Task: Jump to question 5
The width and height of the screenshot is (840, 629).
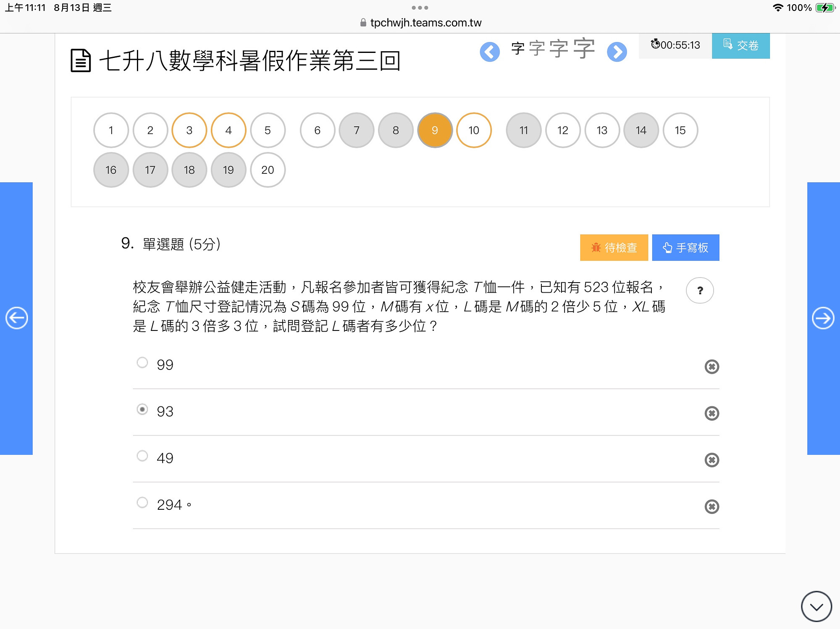Action: (x=268, y=130)
